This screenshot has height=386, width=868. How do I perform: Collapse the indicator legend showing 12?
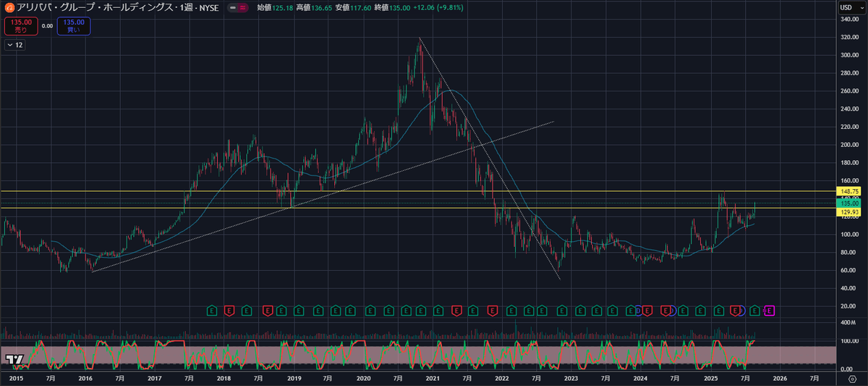(x=15, y=45)
